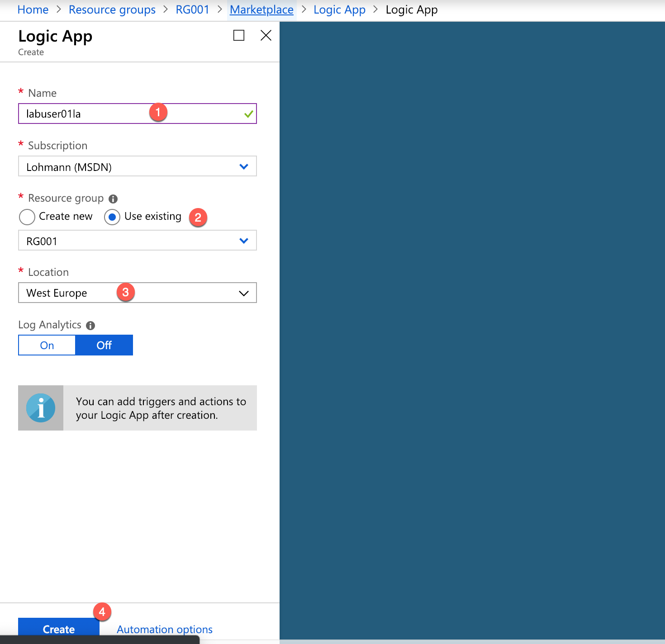
Task: Click the Create button
Action: 59,628
